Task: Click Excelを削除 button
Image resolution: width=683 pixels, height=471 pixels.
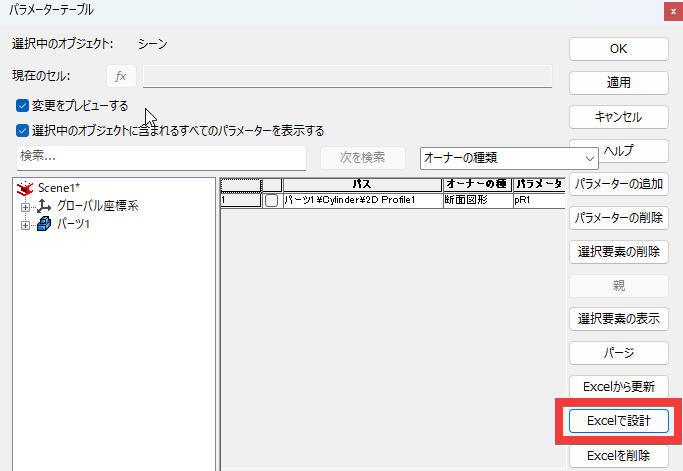Action: click(x=619, y=456)
